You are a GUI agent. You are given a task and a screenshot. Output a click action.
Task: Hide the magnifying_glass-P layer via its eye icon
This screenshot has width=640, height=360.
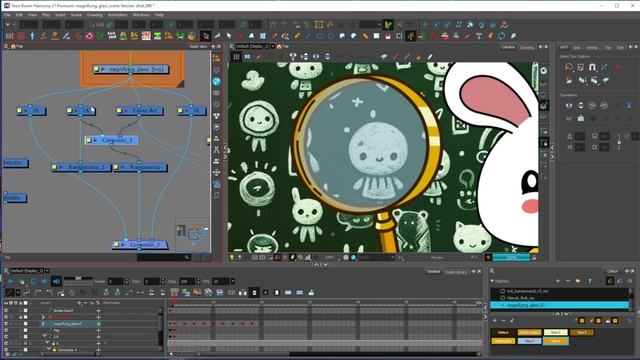coord(6,324)
